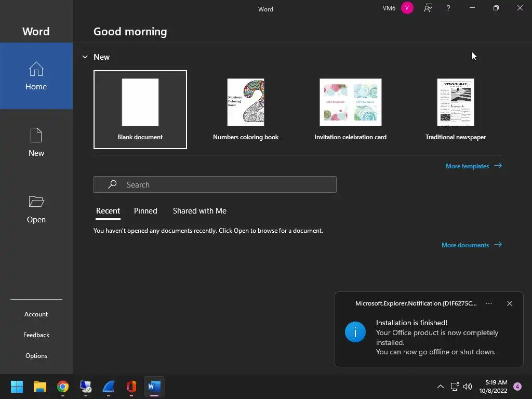Create a Blank document

(140, 110)
